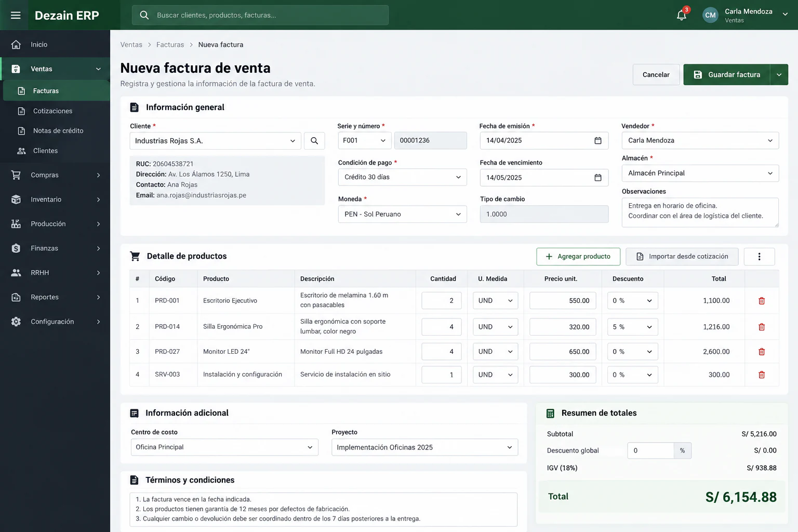
Task: Expand the Inventario sidebar section
Action: (x=55, y=199)
